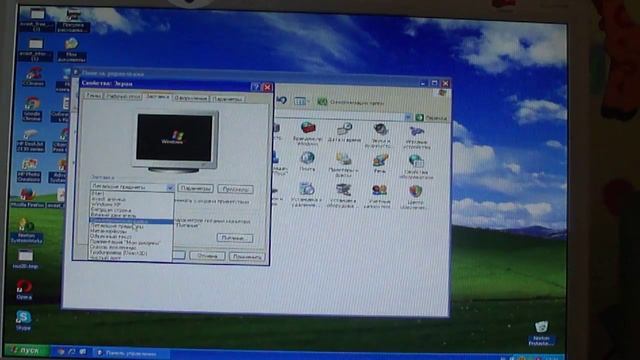Choose '(Нет)' in the screensaver list
Image resolution: width=640 pixels, height=360 pixels.
point(131,193)
